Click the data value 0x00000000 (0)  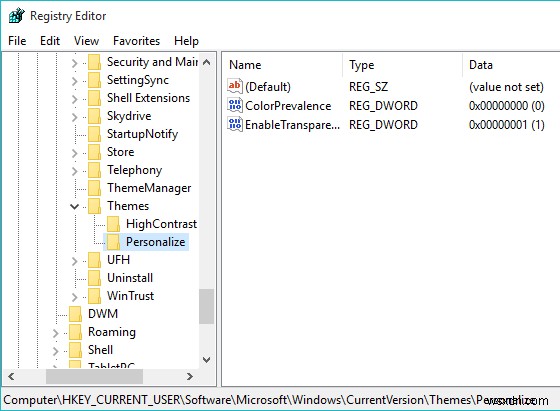point(506,106)
